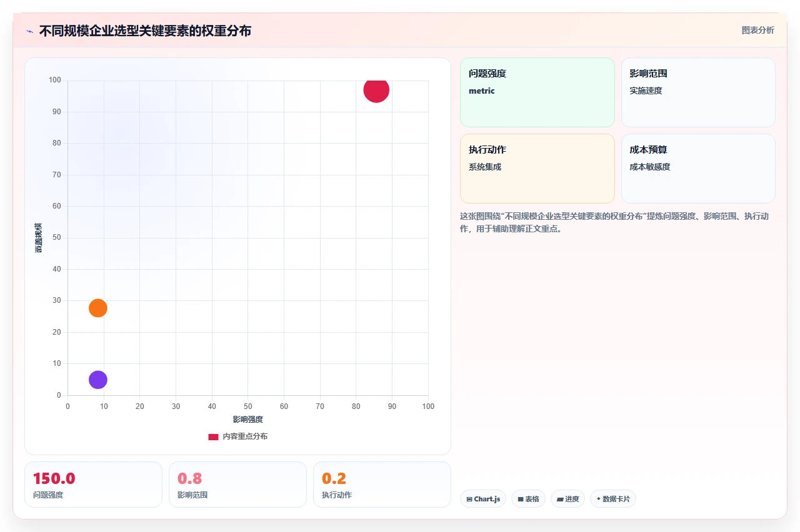
Task: Select the 问题强度 metric card
Action: (537, 92)
